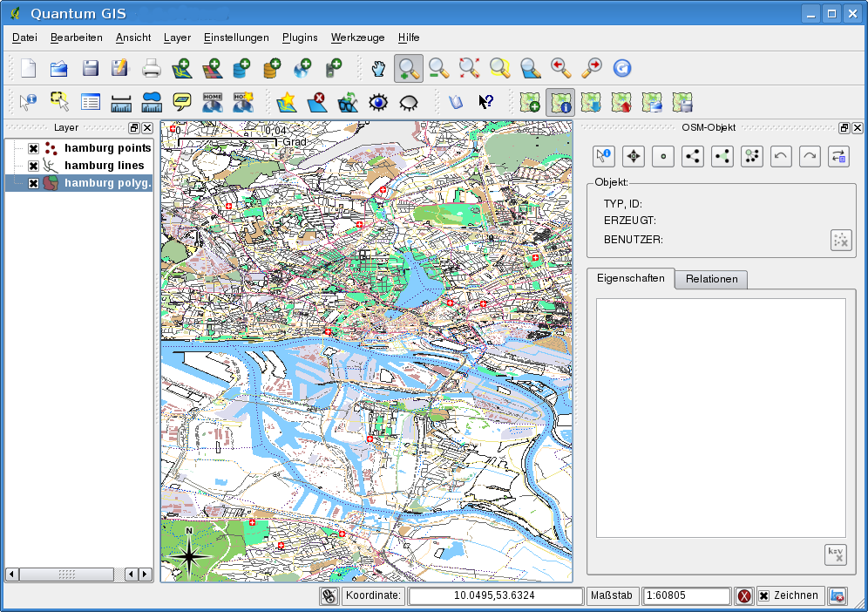
Task: Pick the Measure Area tool
Action: click(151, 102)
